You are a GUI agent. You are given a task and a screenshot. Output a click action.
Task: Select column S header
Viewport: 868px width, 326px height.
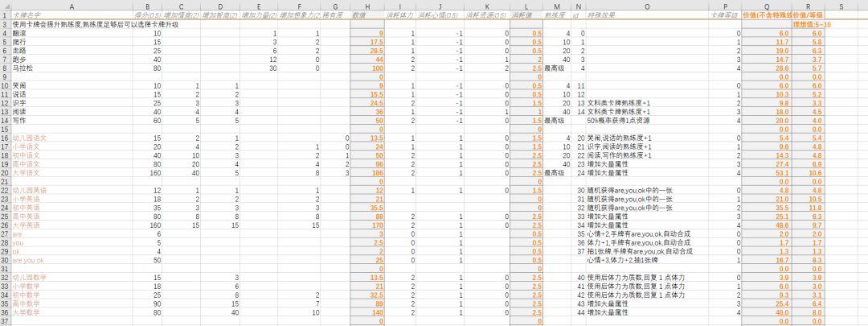(841, 6)
